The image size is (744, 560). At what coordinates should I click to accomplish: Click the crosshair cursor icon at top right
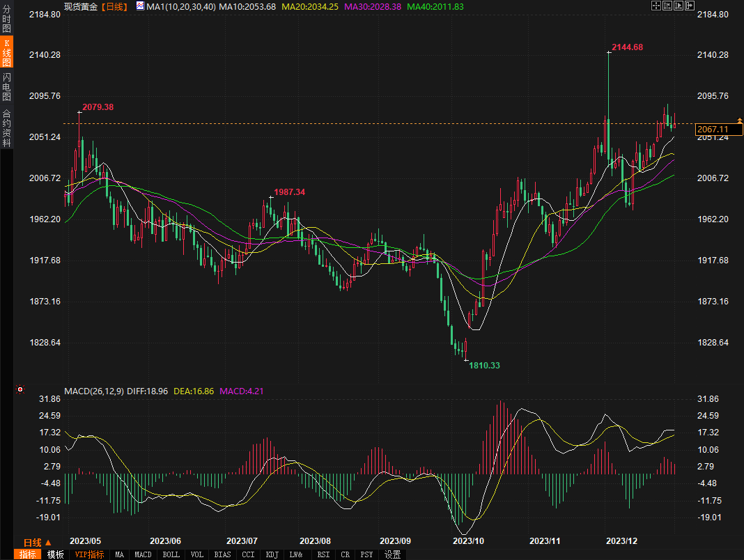tap(656, 6)
